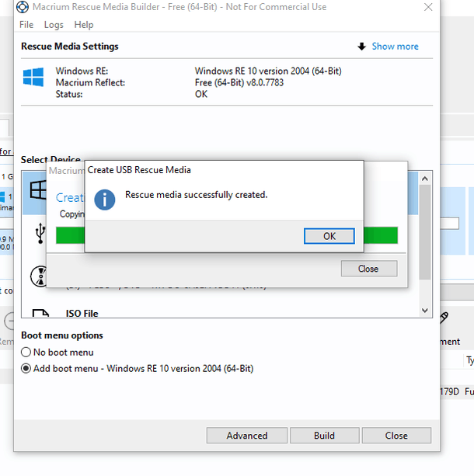The width and height of the screenshot is (474, 476).
Task: Click the information icon in the success dialog
Action: [105, 200]
